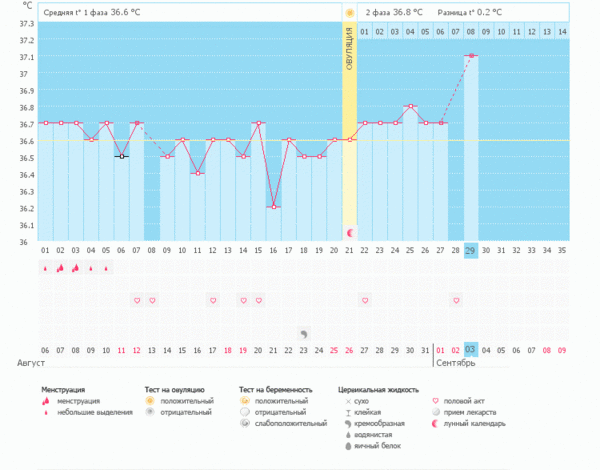The height and width of the screenshot is (470, 600).
Task: Click the heart icon on cycle day 22
Action: coord(365,300)
